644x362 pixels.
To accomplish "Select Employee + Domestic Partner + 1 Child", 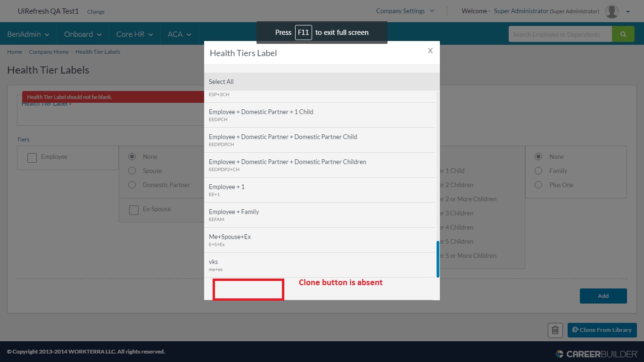I will coord(320,115).
